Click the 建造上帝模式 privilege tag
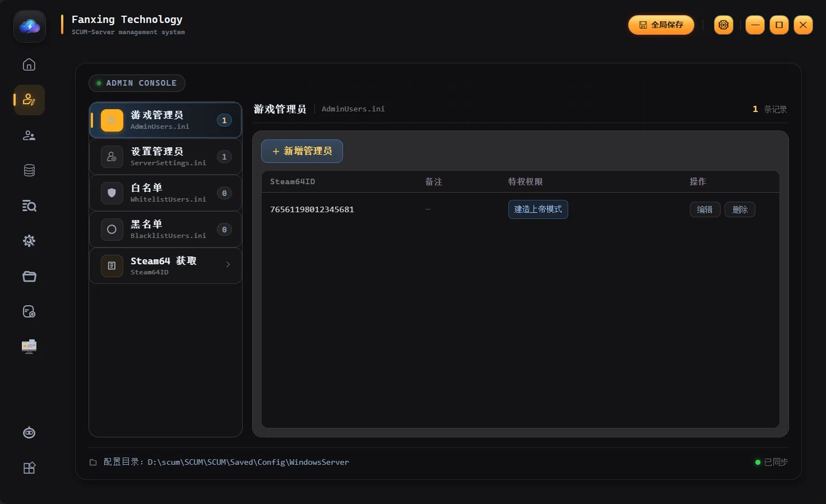 (x=538, y=209)
